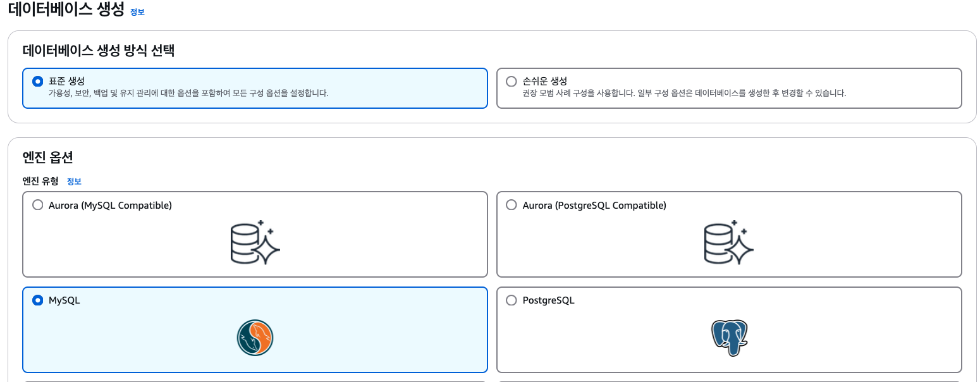Click Aurora PostgreSQL database sparkle icon
980x382 pixels.
click(x=729, y=242)
